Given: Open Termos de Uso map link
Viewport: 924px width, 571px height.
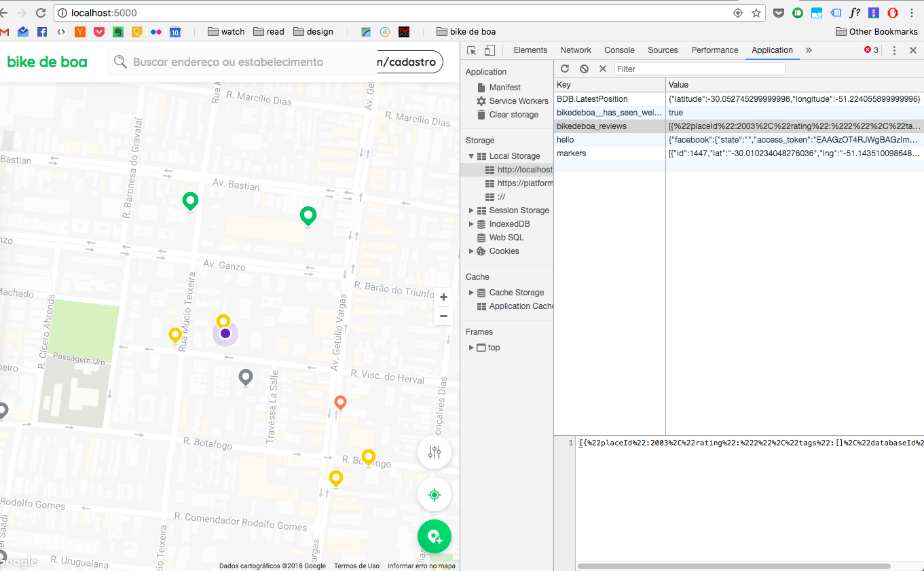Looking at the screenshot, I should point(356,566).
